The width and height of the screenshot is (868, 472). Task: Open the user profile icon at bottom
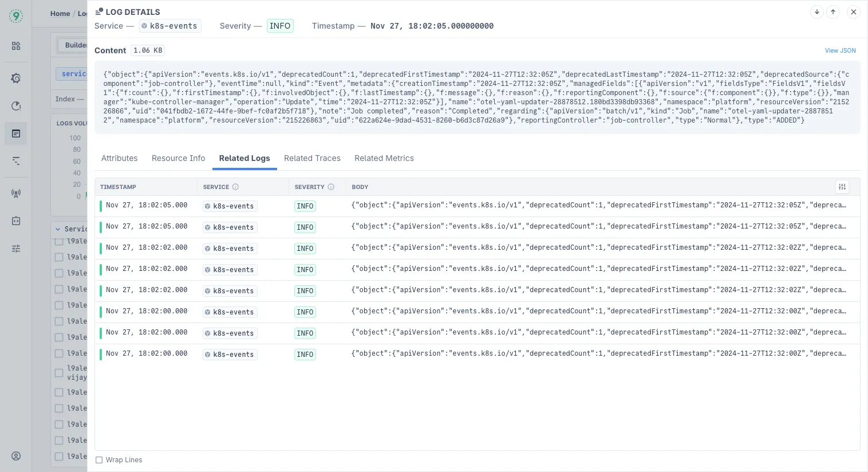point(16,456)
